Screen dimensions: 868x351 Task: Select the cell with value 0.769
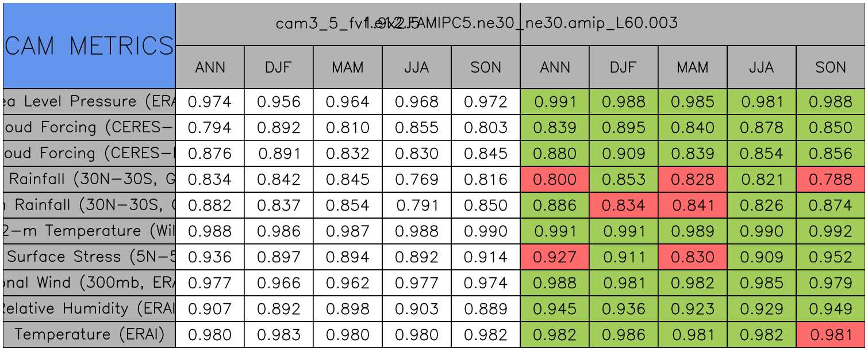click(417, 180)
